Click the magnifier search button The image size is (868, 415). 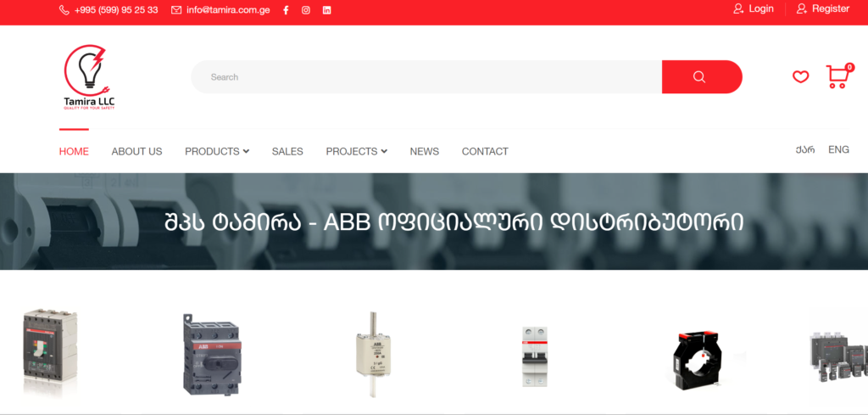click(x=700, y=77)
